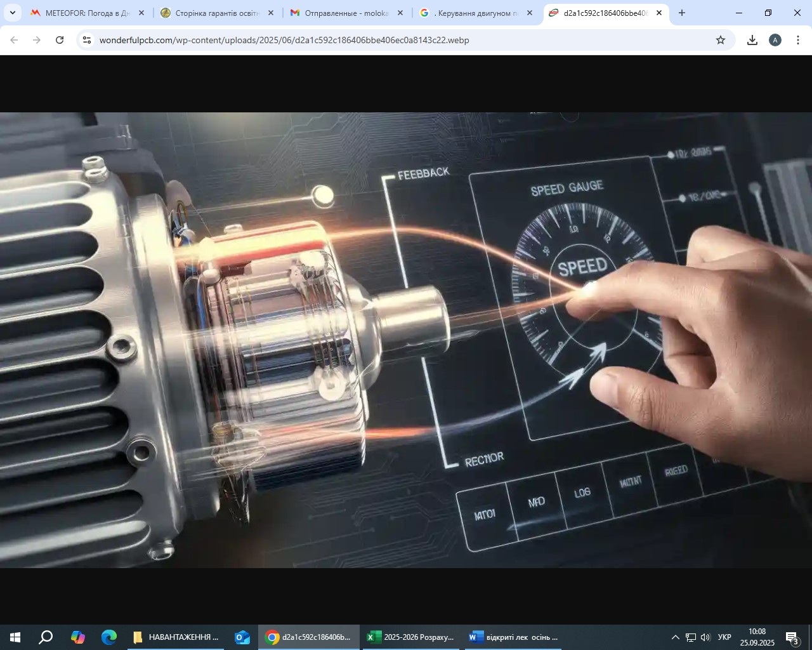Close the Керування двигуном Google tab
The height and width of the screenshot is (650, 812).
(x=530, y=13)
